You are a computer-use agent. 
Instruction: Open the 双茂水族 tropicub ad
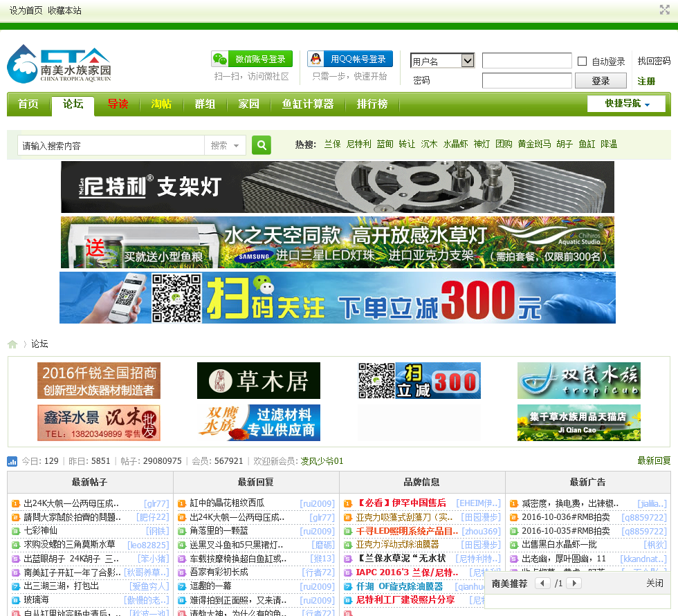(579, 380)
